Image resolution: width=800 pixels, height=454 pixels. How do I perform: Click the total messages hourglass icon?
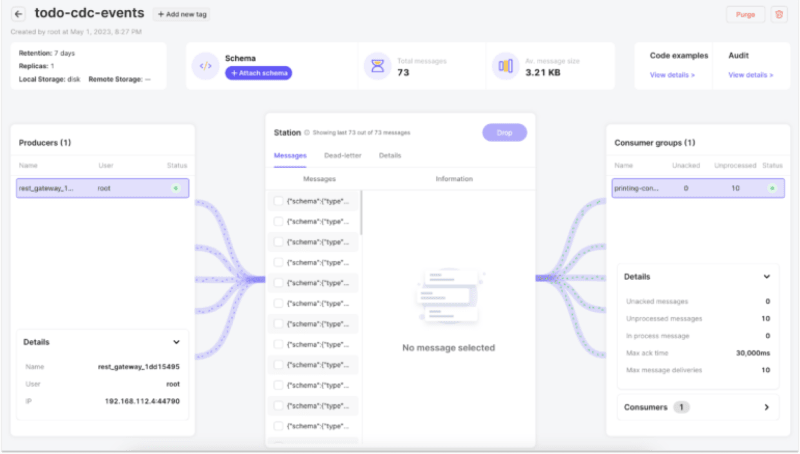click(x=378, y=66)
